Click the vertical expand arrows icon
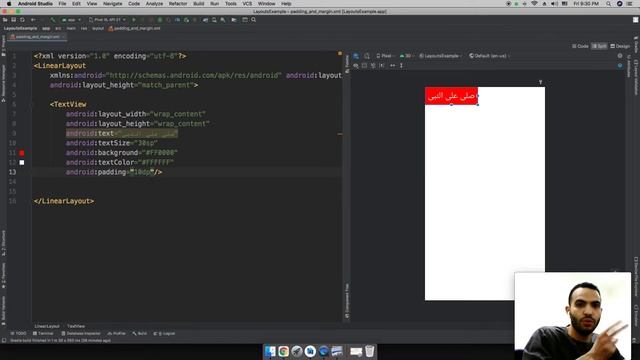The width and height of the screenshot is (640, 360). pos(401,65)
